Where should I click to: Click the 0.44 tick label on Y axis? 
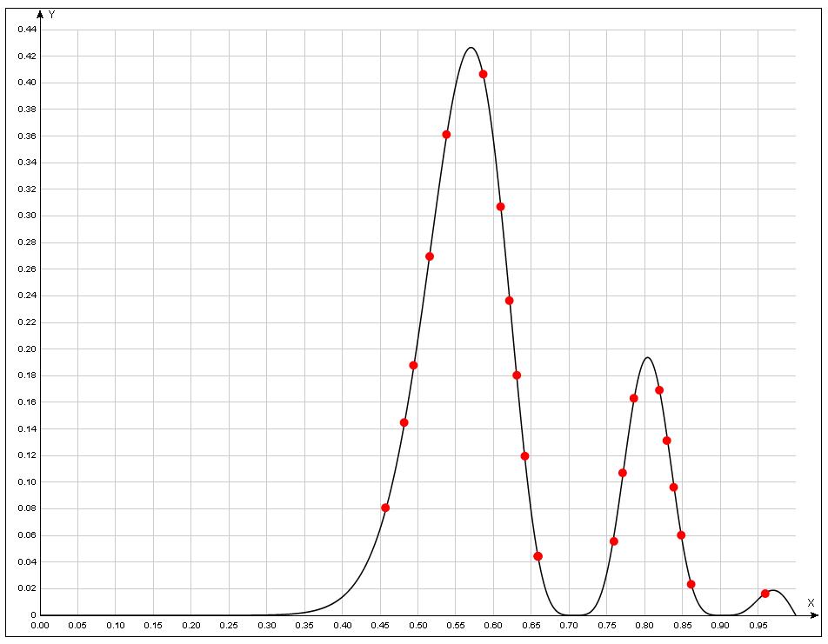click(x=27, y=30)
